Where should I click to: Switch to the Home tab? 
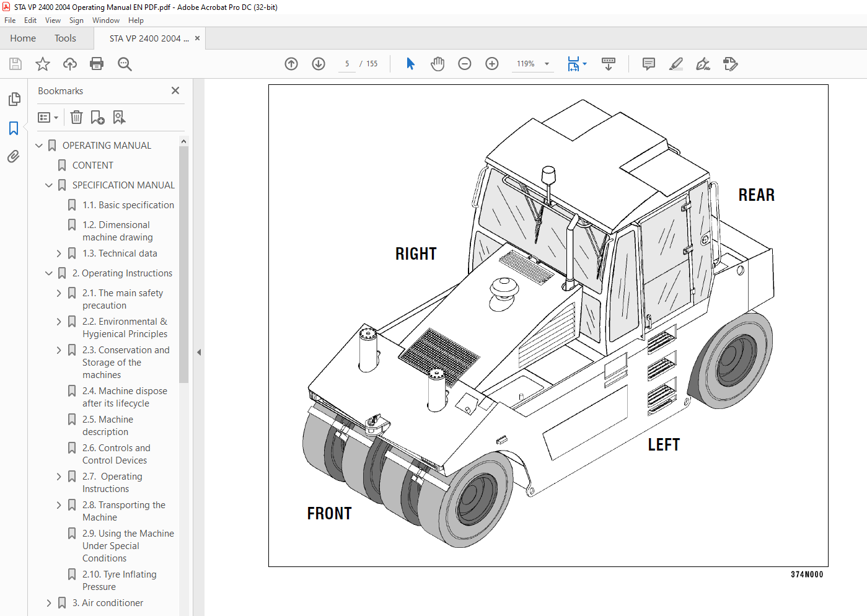pos(23,38)
